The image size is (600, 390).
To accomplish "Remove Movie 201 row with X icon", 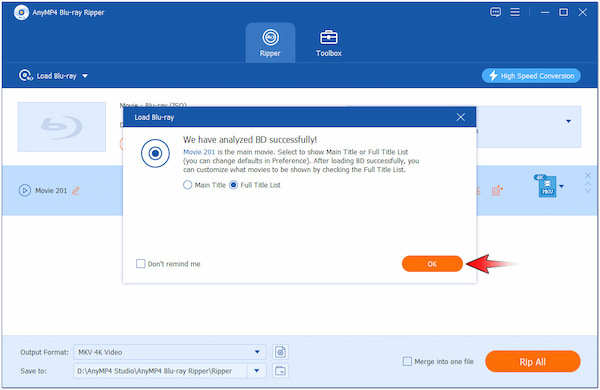I will tap(588, 175).
